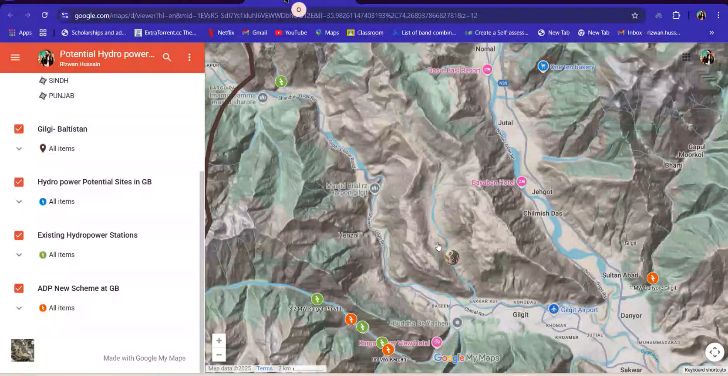The image size is (728, 376).
Task: Click the pink Dewdrop Hotel marker
Action: tap(521, 182)
